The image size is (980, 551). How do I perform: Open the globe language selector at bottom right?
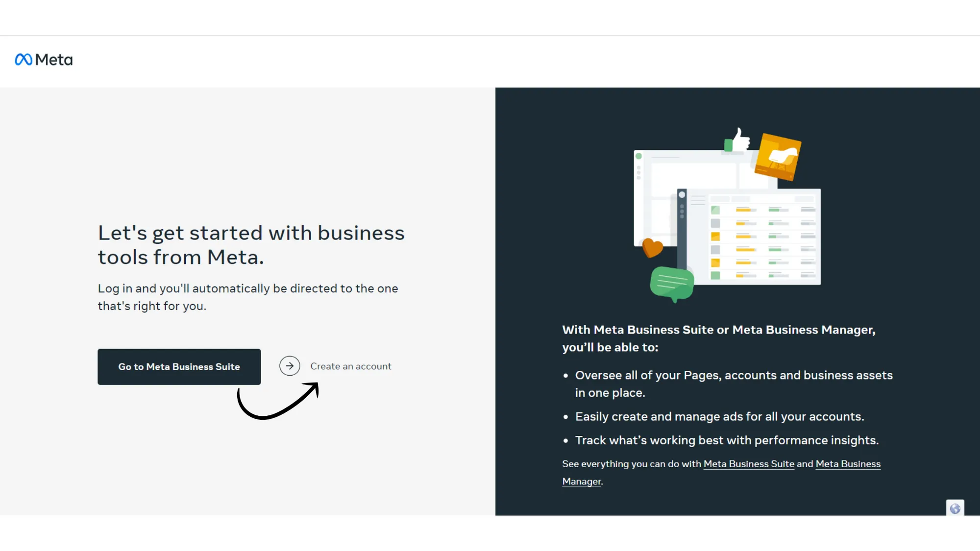point(956,508)
